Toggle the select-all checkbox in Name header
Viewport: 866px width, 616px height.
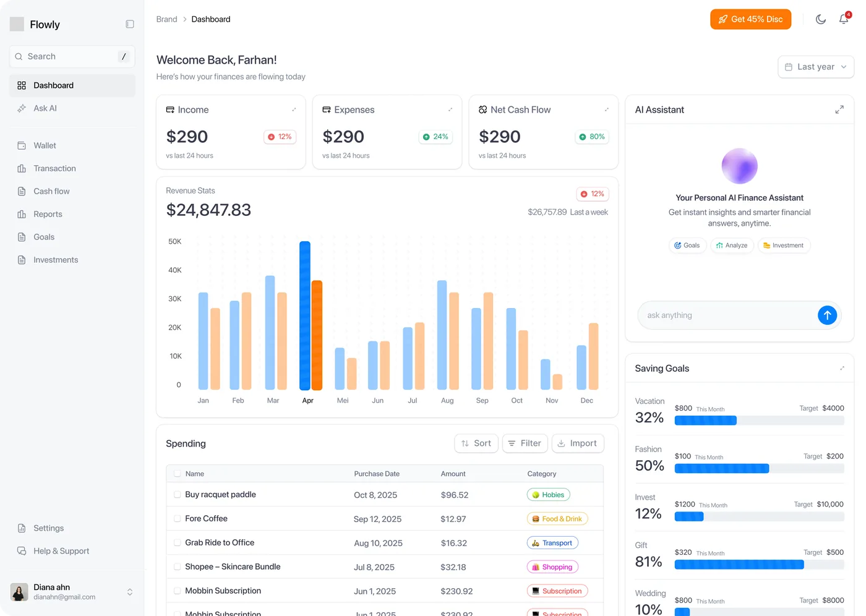[178, 474]
